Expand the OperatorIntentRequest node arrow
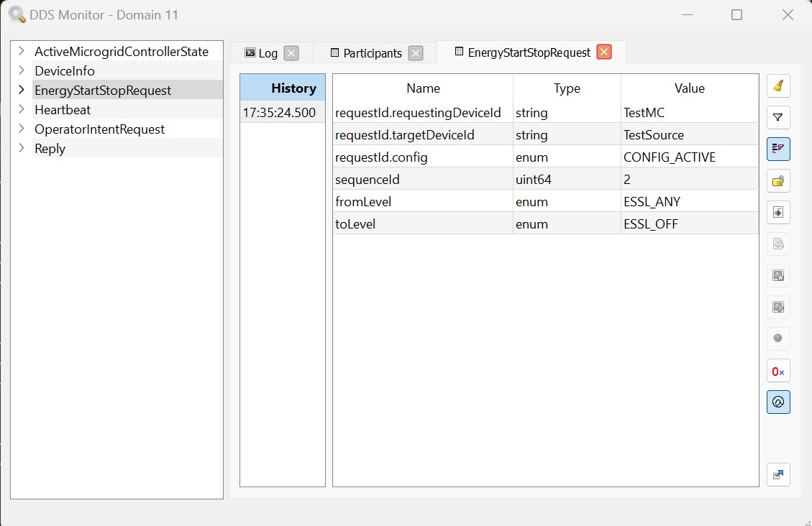 coord(22,129)
